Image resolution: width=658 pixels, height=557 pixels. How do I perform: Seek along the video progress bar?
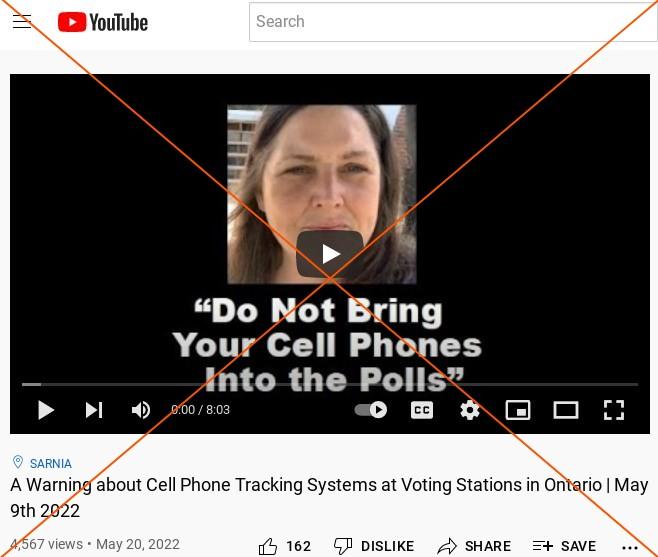pos(330,384)
